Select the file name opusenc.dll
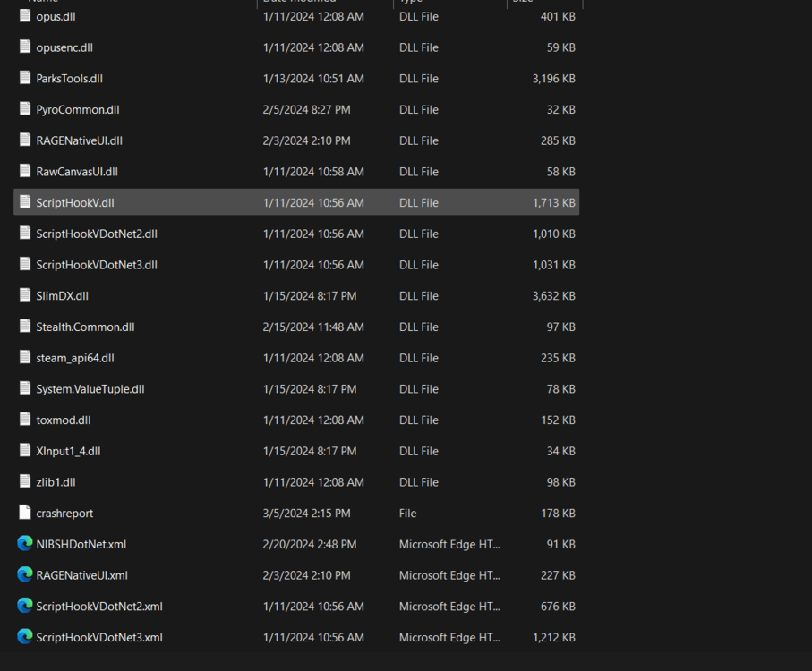The width and height of the screenshot is (812, 671). pos(64,47)
